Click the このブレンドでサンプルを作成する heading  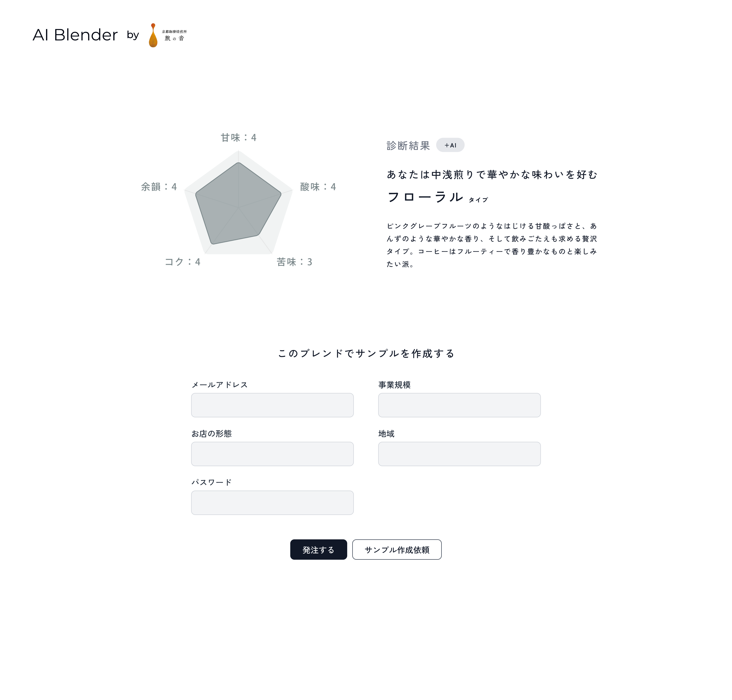coord(366,353)
